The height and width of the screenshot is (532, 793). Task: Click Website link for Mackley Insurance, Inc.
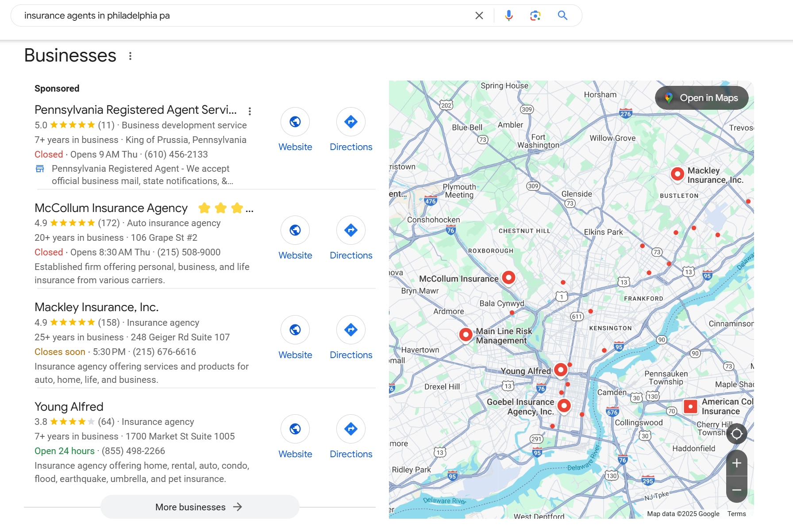tap(295, 355)
